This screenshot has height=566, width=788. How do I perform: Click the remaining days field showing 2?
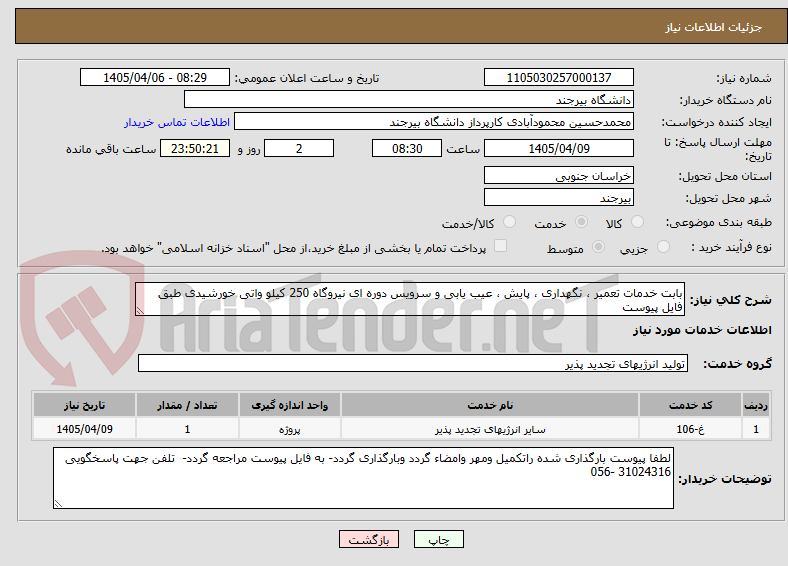[299, 148]
